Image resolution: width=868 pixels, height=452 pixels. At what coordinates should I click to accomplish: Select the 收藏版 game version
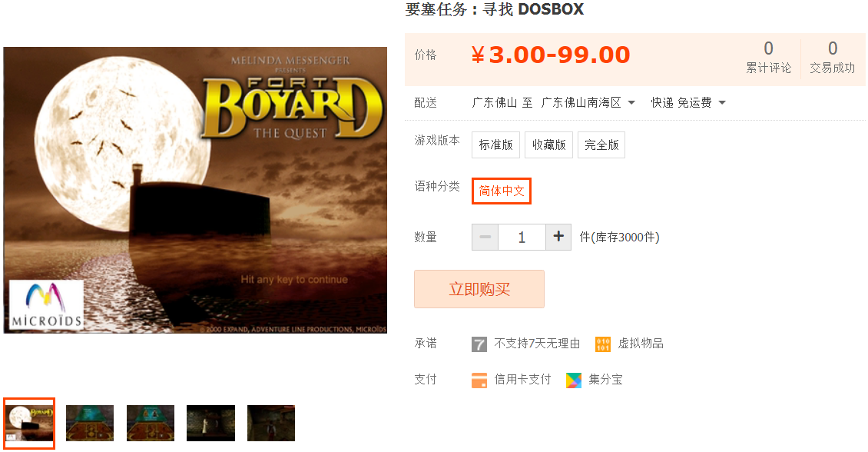(x=548, y=145)
